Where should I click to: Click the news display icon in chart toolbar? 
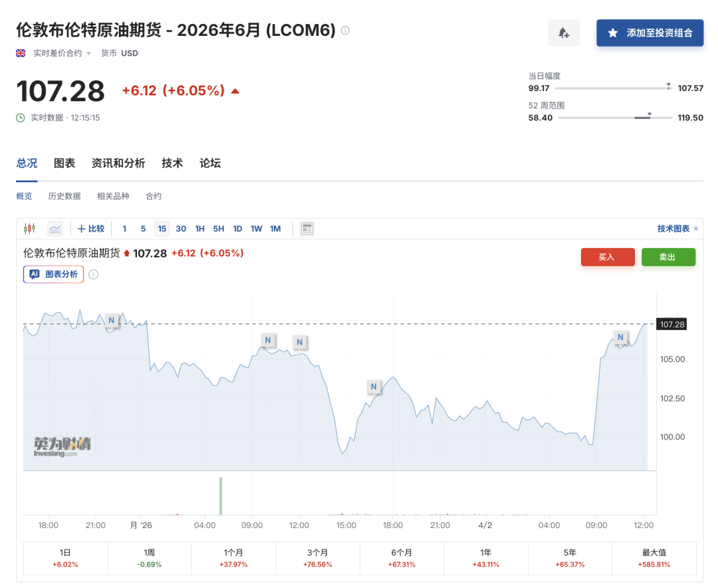[x=306, y=229]
